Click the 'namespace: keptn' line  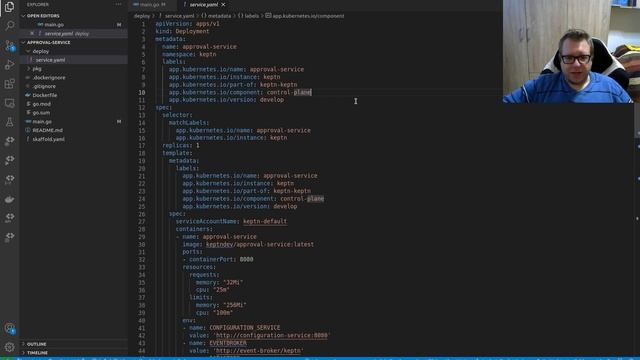click(189, 54)
